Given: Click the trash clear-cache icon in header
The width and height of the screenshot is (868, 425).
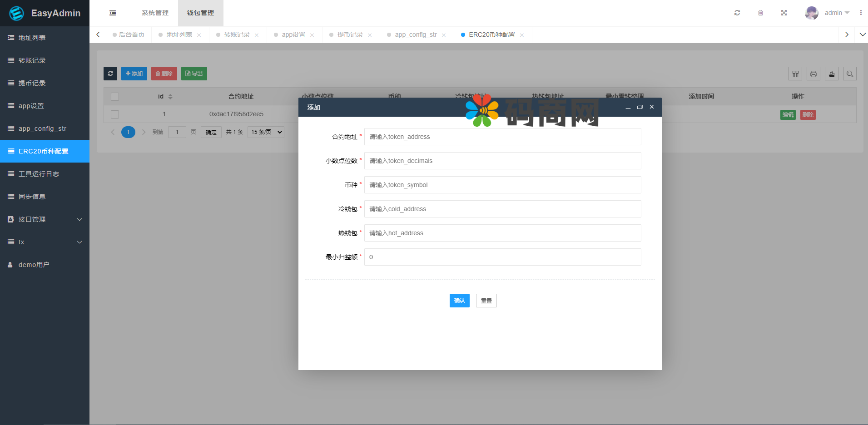Looking at the screenshot, I should coord(760,13).
